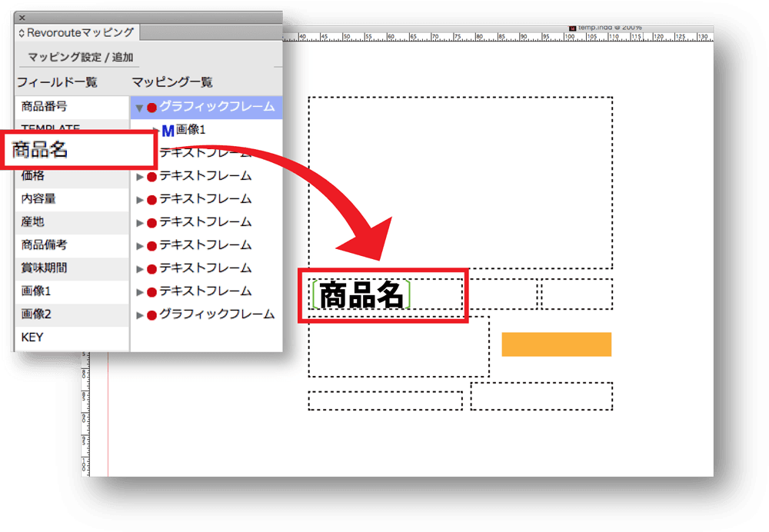Select the 画像1 child mapping row
Viewport: 769px width, 532px height.
click(x=206, y=131)
